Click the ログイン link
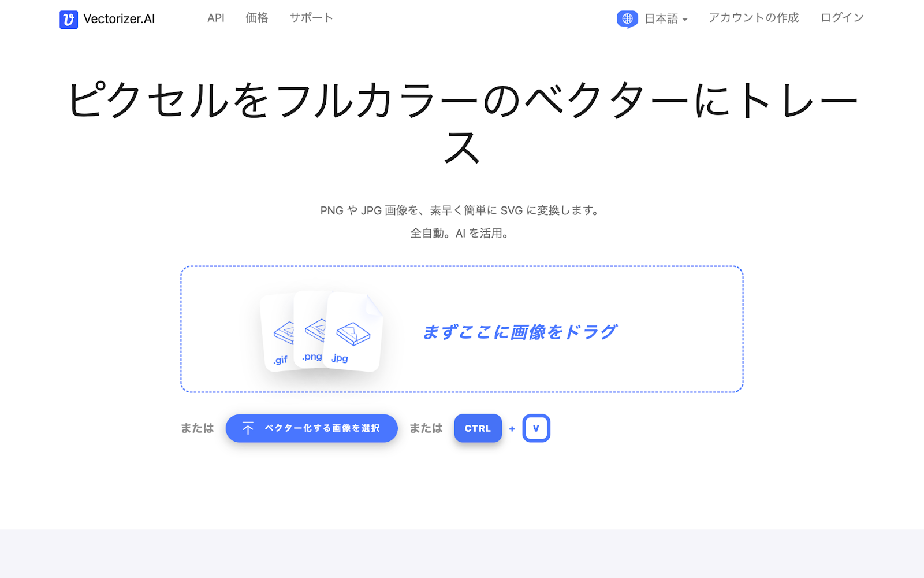This screenshot has width=924, height=578. coord(842,18)
